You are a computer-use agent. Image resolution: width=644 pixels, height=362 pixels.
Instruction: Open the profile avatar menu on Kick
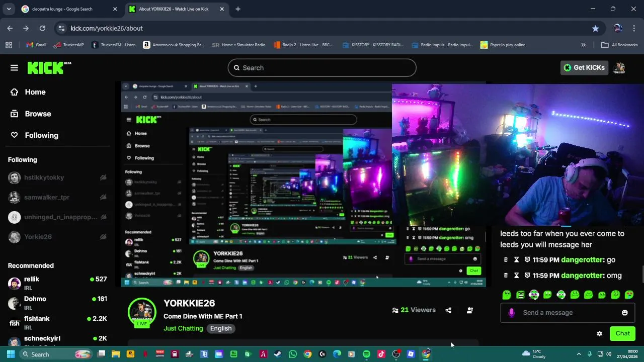620,68
